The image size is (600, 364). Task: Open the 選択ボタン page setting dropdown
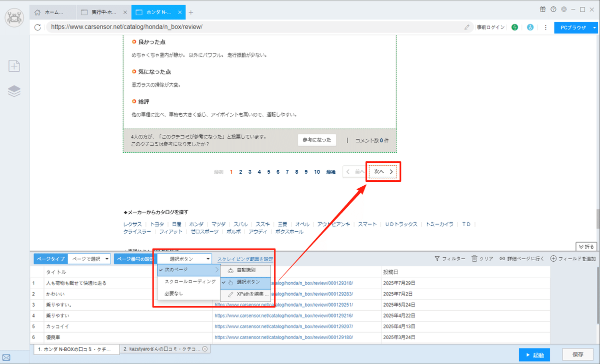coord(185,259)
